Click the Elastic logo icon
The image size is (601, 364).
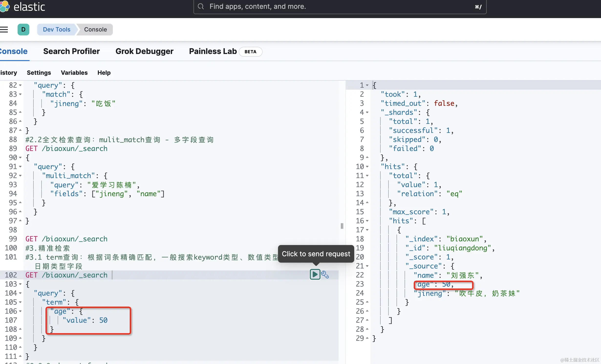(x=4, y=7)
